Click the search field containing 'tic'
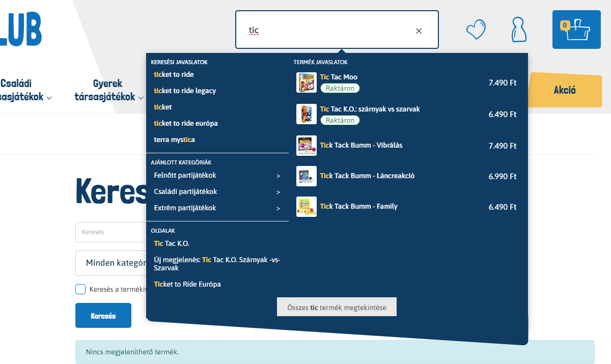Viewport: 611px width, 364px height. tap(326, 31)
